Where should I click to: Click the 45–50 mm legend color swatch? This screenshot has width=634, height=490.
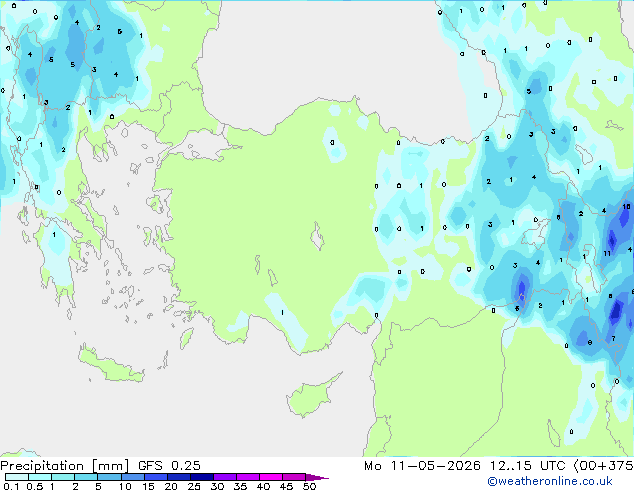point(294,477)
